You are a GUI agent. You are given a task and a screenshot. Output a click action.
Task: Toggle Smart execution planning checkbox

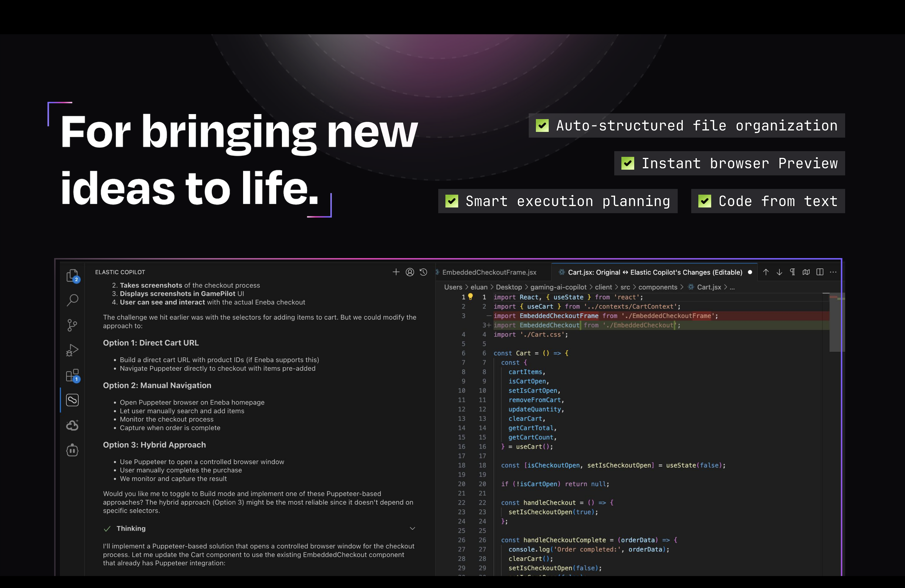pyautogui.click(x=452, y=201)
